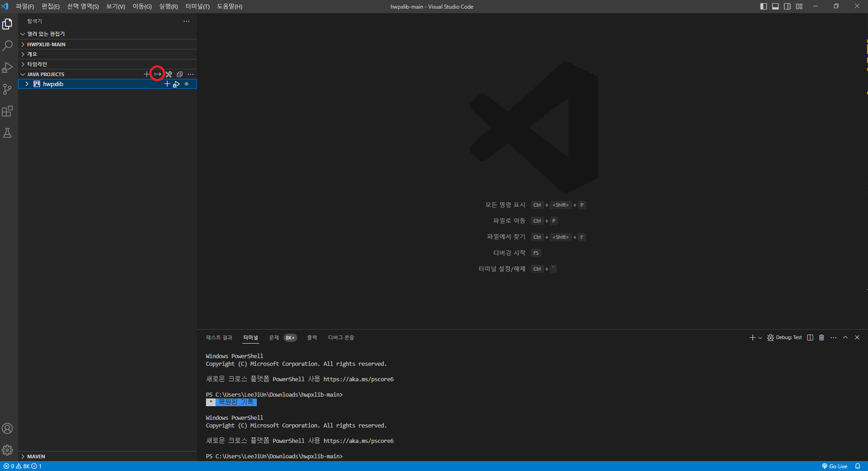This screenshot has height=471, width=868.
Task: Click the Java Projects new project plus icon
Action: pyautogui.click(x=147, y=74)
